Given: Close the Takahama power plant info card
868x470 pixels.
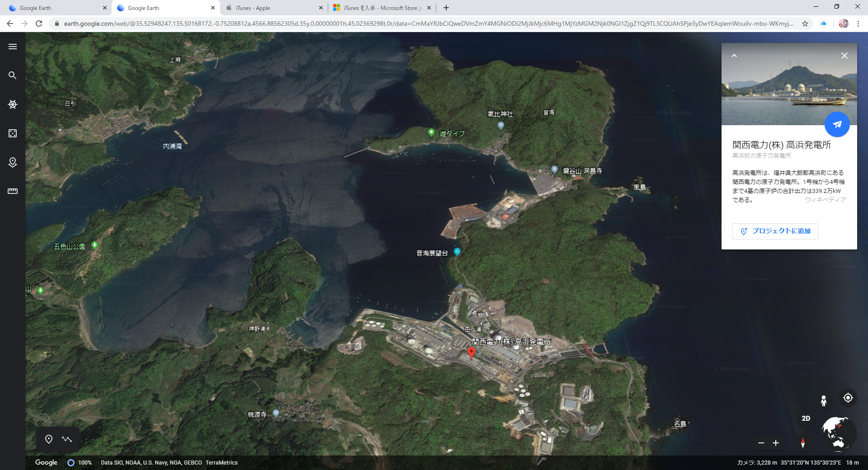Looking at the screenshot, I should (x=844, y=56).
